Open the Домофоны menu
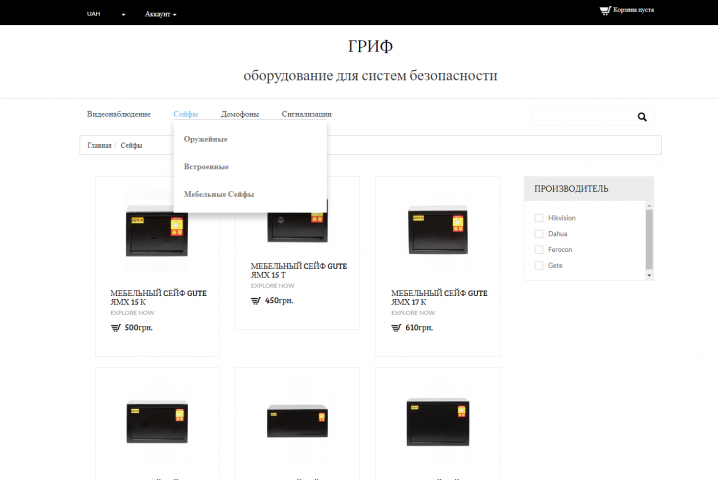The image size is (718, 480). point(240,114)
